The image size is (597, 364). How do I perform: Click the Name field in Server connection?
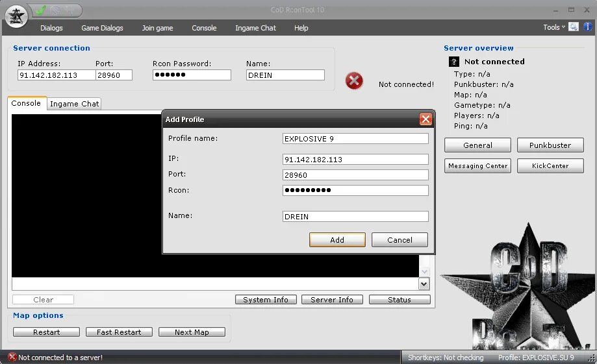tap(285, 75)
